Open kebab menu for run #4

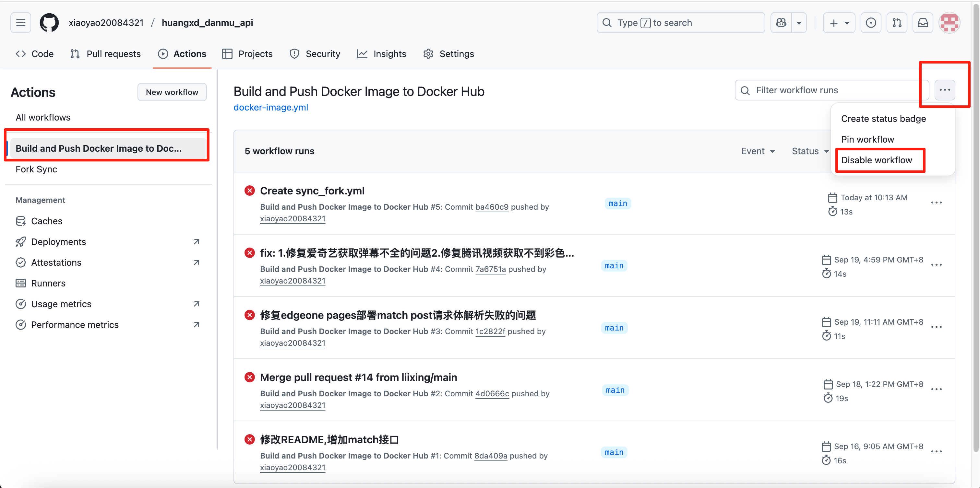coord(936,265)
